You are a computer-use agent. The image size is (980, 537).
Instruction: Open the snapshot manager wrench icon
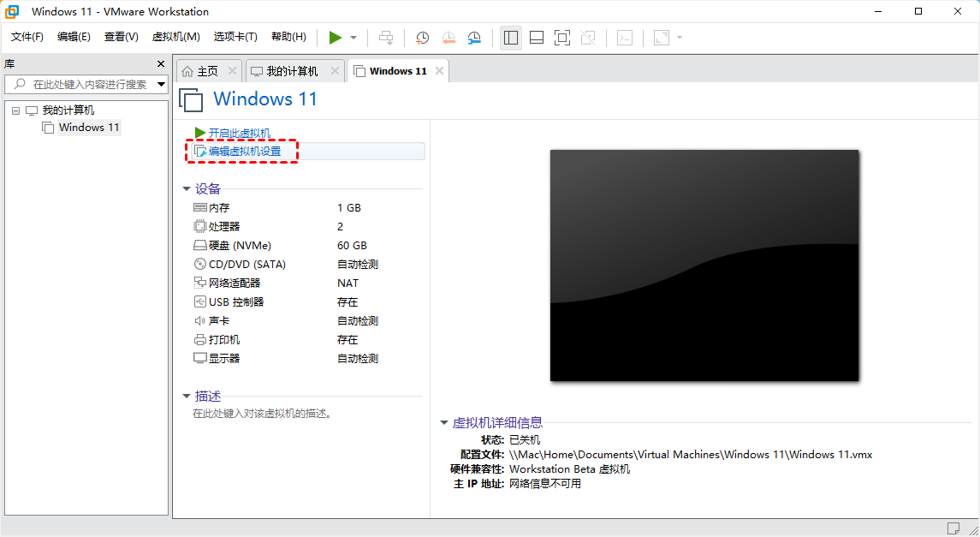pos(474,38)
